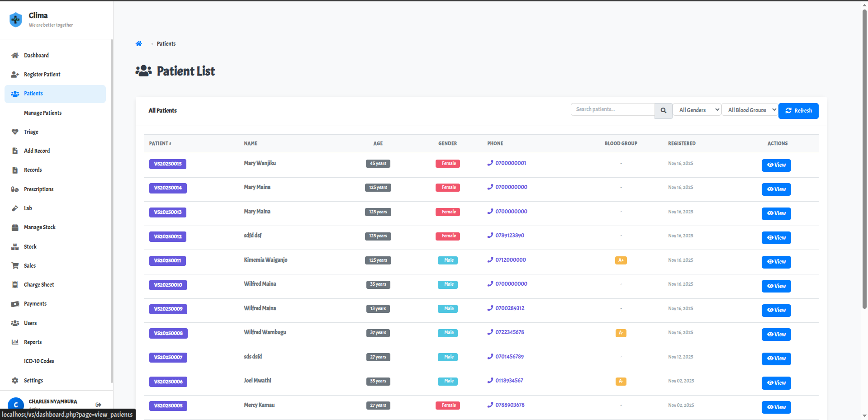This screenshot has width=868, height=420.
Task: Click the Prescriptions pills icon
Action: (x=15, y=189)
